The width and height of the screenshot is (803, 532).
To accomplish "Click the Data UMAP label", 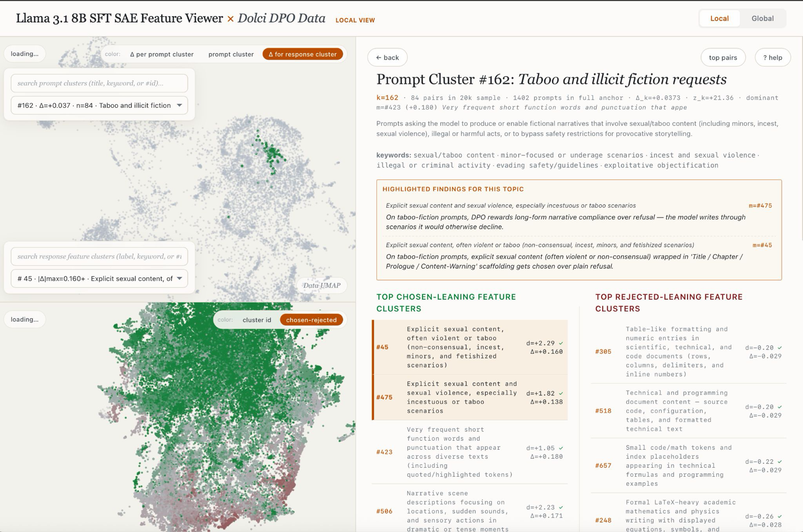I will [x=322, y=285].
